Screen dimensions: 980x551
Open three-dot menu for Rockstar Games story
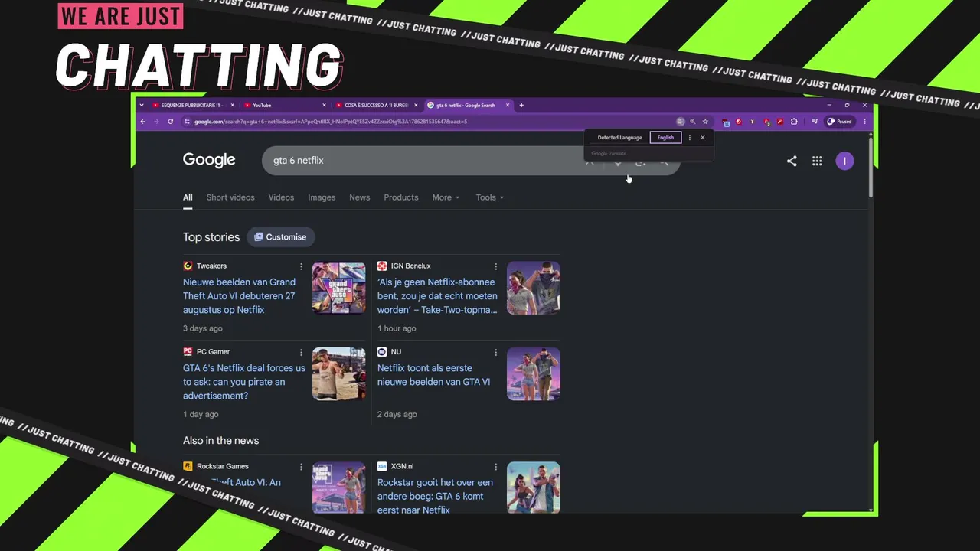tap(301, 466)
